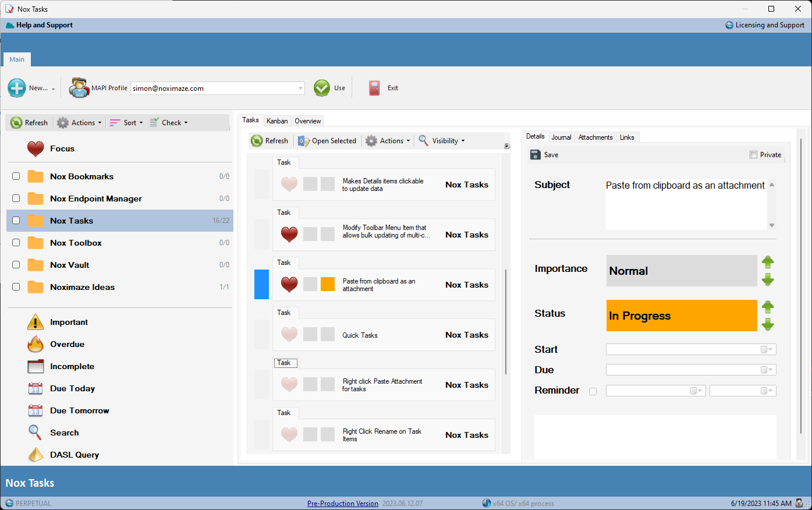Raise Importance with green up arrow

click(x=768, y=262)
